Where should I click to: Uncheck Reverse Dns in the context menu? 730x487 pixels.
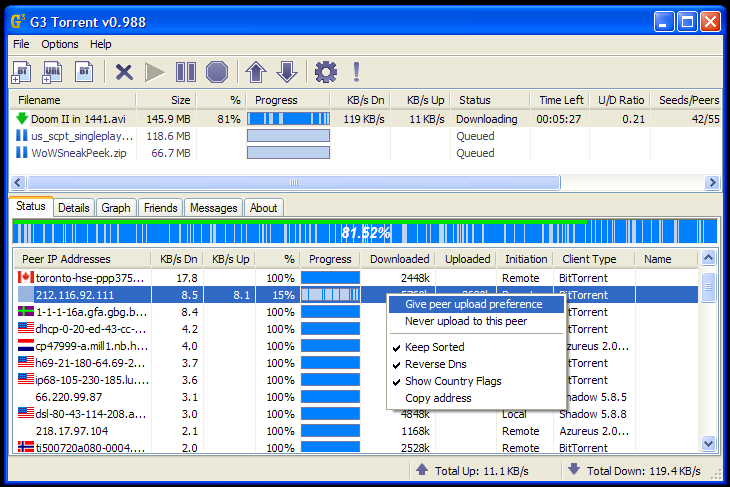tap(435, 364)
